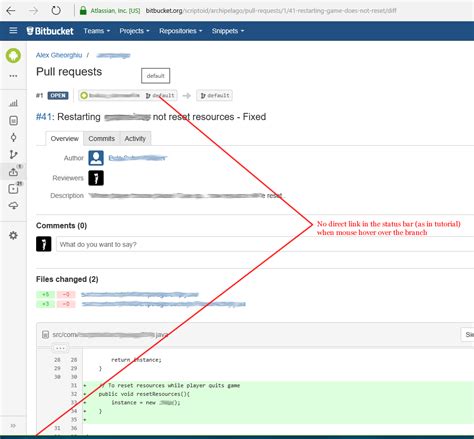Click the 'Comments (0)' heading
474x439 pixels.
(61, 226)
